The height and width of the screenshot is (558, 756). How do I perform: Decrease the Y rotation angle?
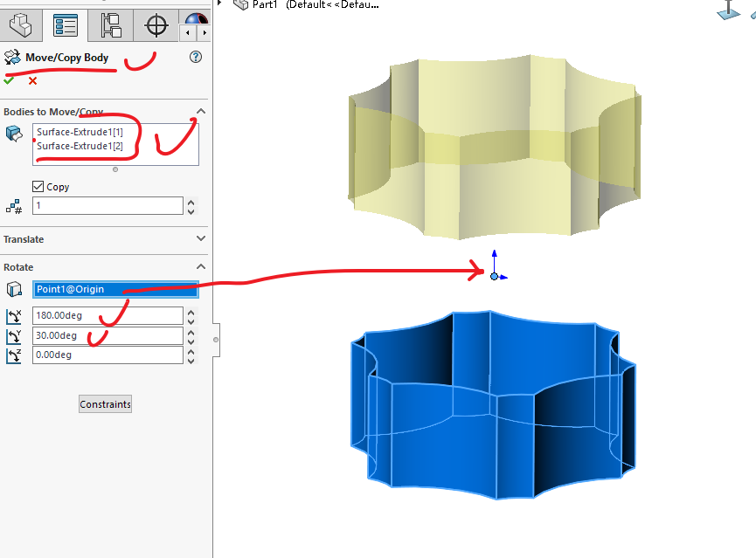pyautogui.click(x=191, y=341)
